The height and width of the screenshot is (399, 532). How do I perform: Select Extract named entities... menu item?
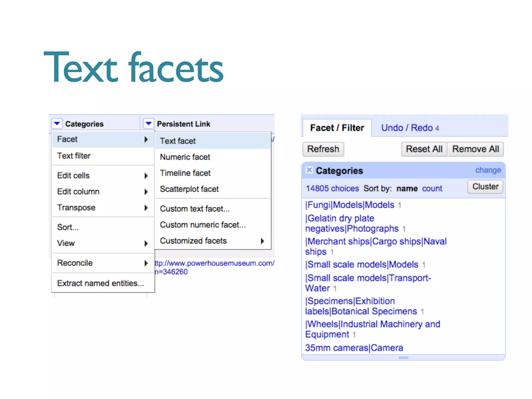click(x=103, y=283)
